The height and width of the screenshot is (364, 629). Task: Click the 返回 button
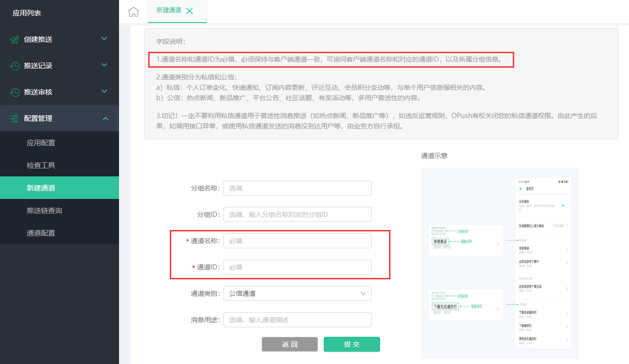290,344
